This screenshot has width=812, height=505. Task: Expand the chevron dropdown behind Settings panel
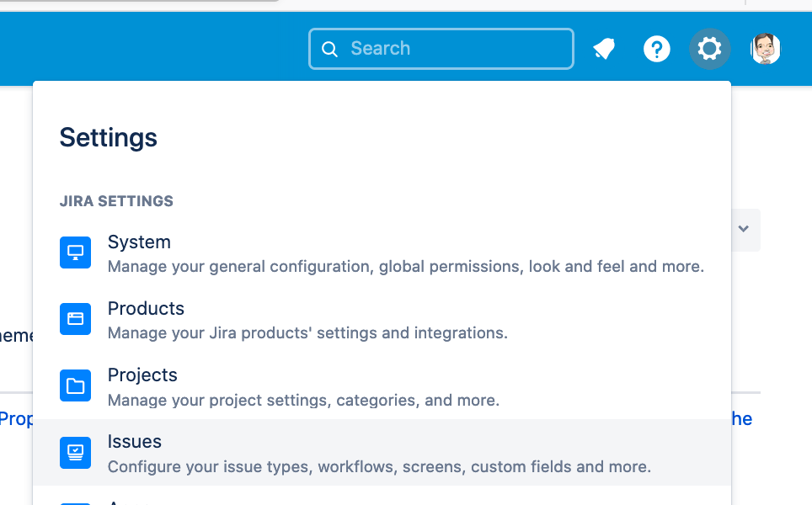744,229
